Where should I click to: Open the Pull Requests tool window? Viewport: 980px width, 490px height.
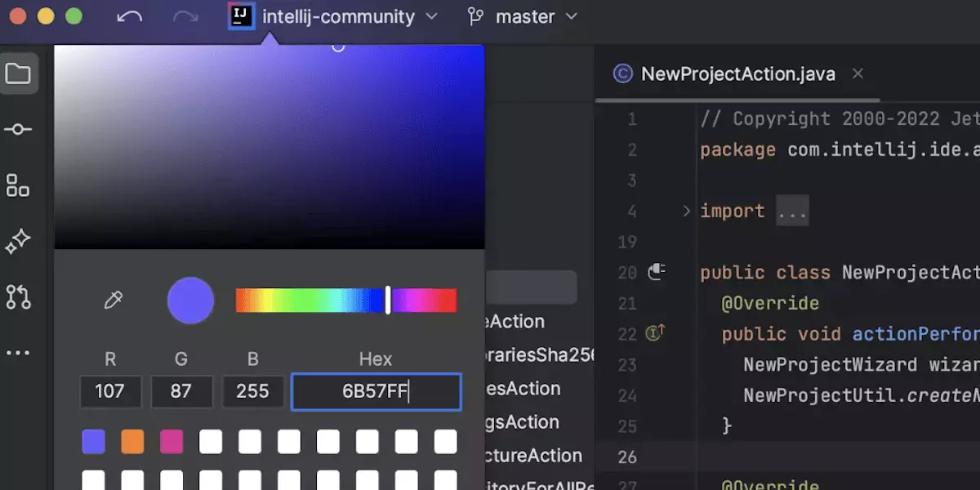point(18,297)
